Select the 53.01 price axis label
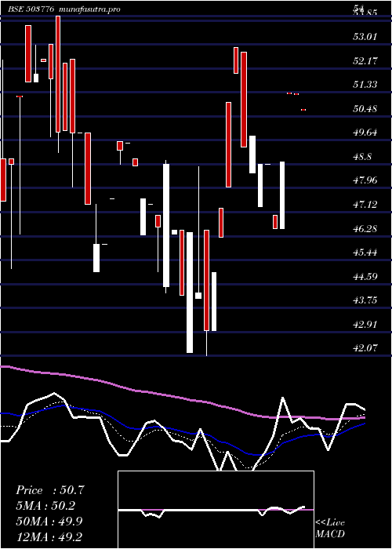Viewport: 392px width, 549px height. (x=365, y=37)
